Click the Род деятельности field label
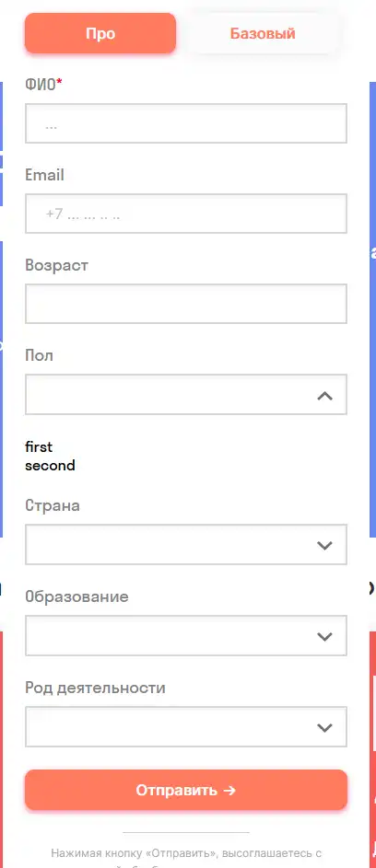This screenshot has height=868, width=376. 96,689
